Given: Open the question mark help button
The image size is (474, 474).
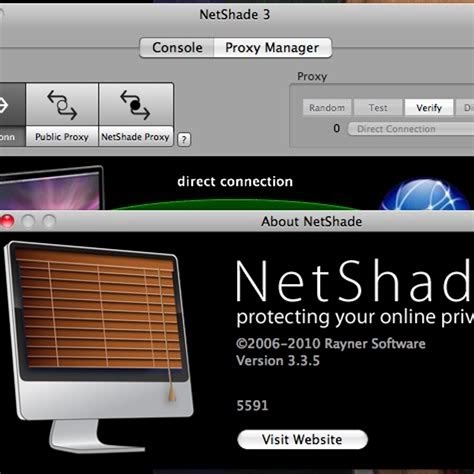Looking at the screenshot, I should (184, 139).
